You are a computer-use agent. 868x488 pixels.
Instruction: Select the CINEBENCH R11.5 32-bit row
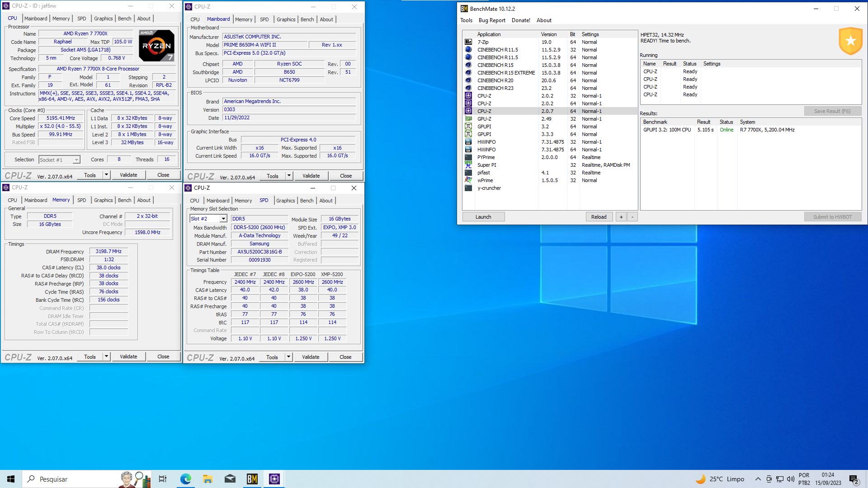pos(550,50)
